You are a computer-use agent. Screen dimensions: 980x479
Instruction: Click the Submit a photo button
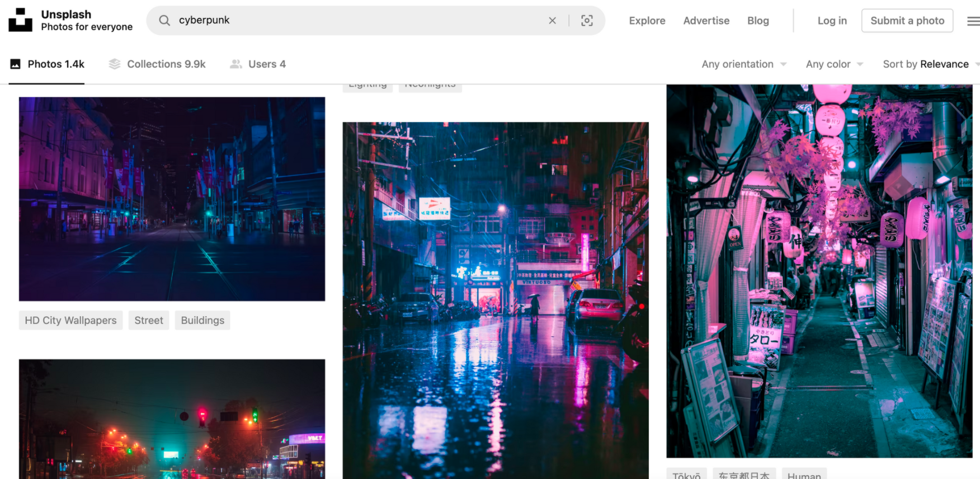(x=907, y=21)
